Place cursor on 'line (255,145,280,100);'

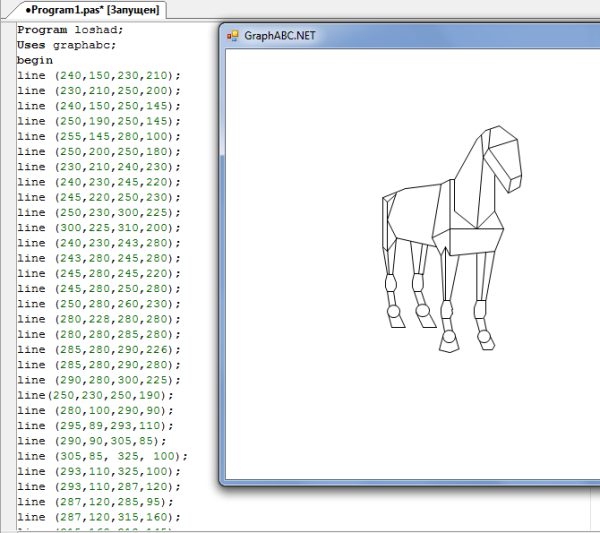click(x=98, y=136)
